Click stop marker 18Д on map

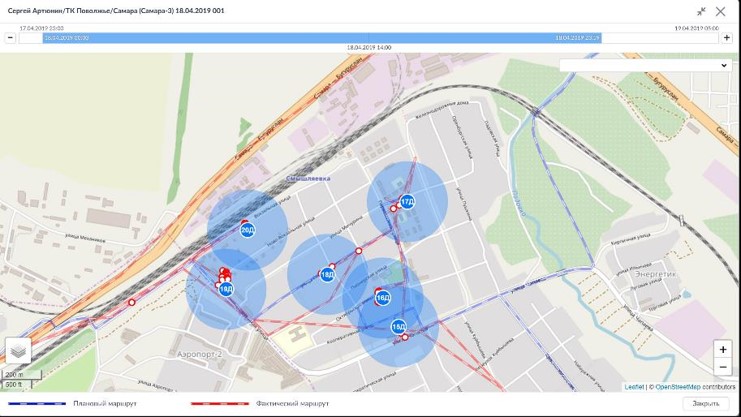coord(327,274)
